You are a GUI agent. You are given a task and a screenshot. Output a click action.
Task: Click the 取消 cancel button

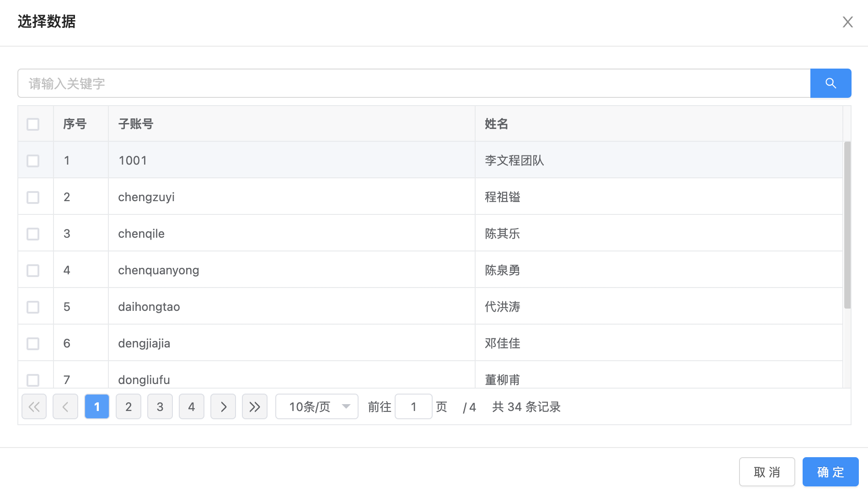tap(766, 472)
